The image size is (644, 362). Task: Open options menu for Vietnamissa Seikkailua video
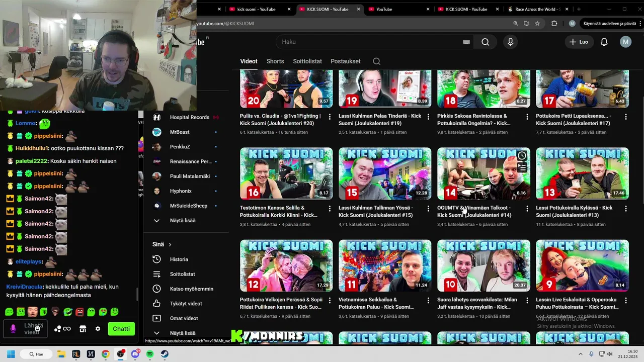click(x=428, y=300)
